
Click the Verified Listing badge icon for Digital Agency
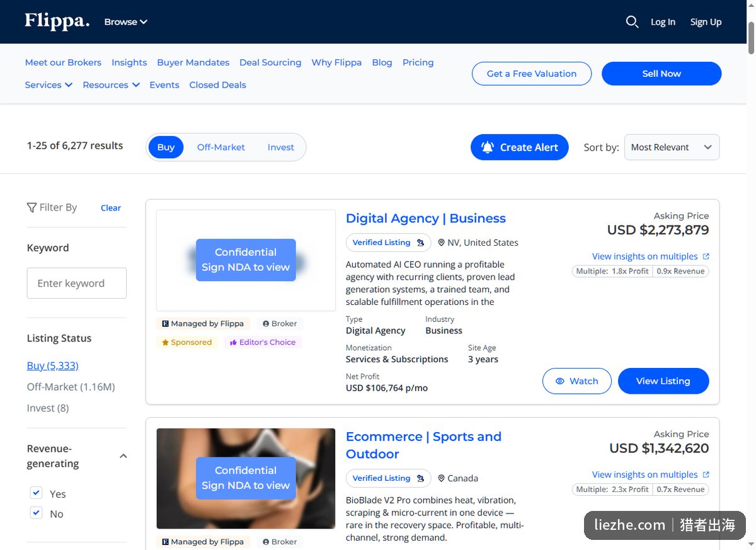pyautogui.click(x=420, y=243)
